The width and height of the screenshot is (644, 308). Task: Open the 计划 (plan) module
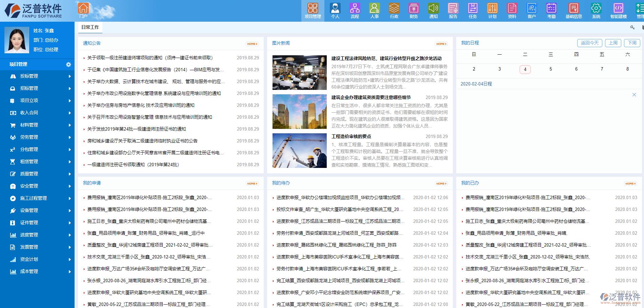click(492, 11)
